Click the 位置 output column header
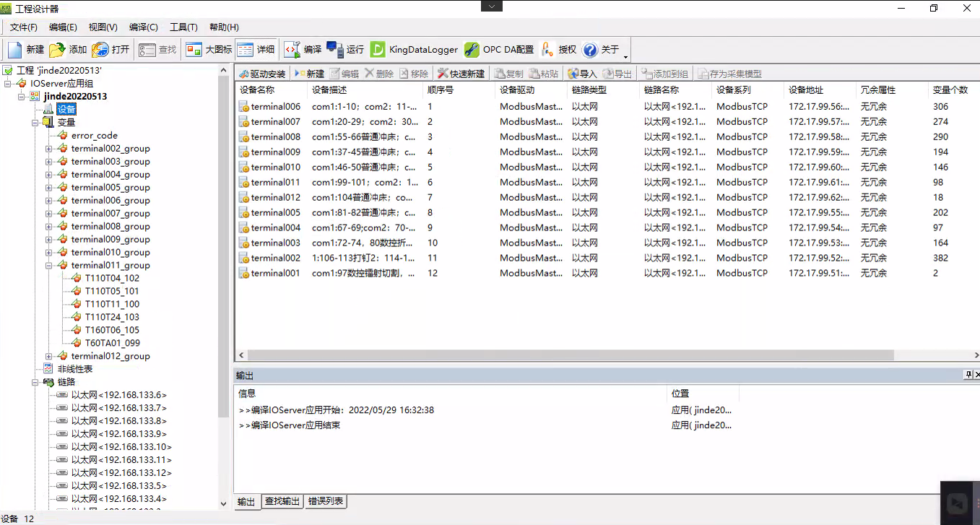The image size is (980, 525). coord(703,394)
